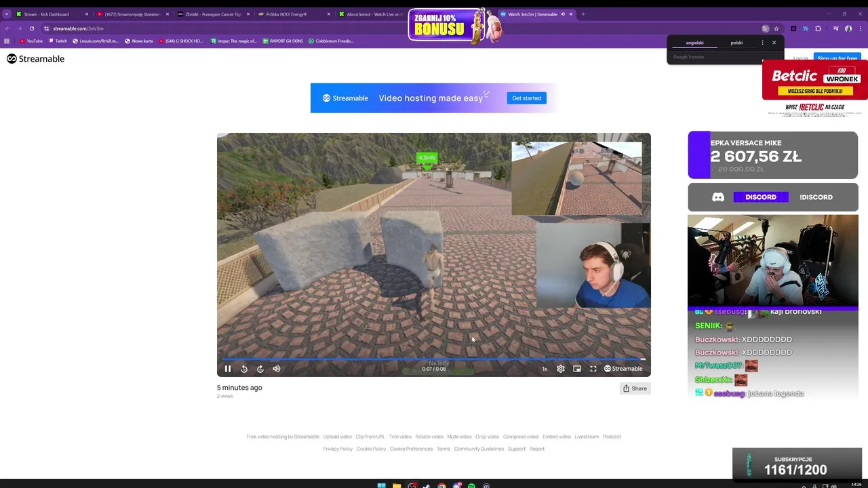Click the browser back arrow
868x488 pixels.
[7, 28]
